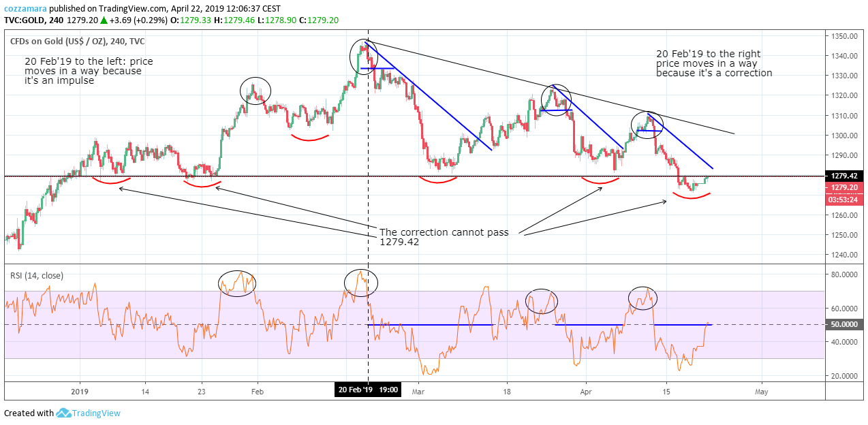The width and height of the screenshot is (868, 425).
Task: Click the 1340.00 price axis label
Action: point(844,56)
